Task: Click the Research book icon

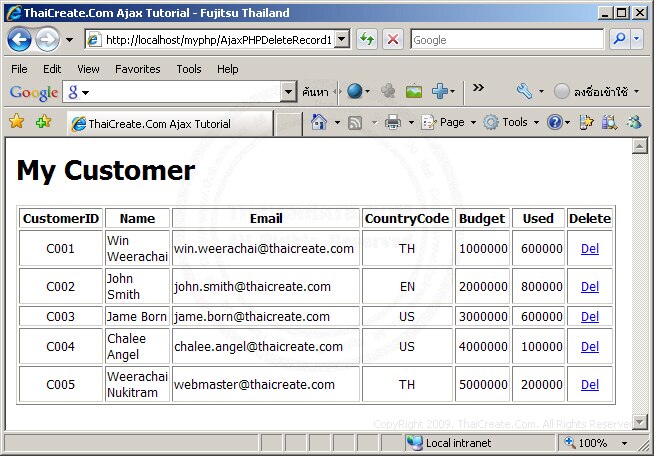Action: pos(609,122)
